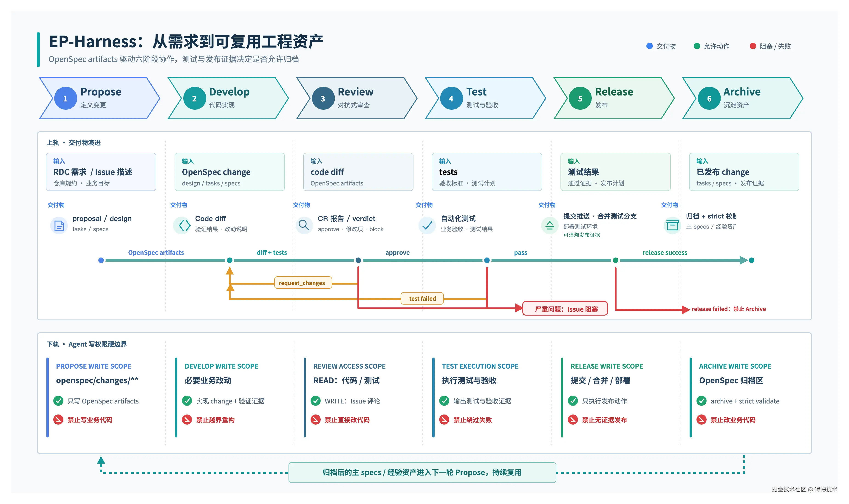Select the Review 对抗式审查 stage label
The width and height of the screenshot is (849, 504).
pyautogui.click(x=356, y=98)
